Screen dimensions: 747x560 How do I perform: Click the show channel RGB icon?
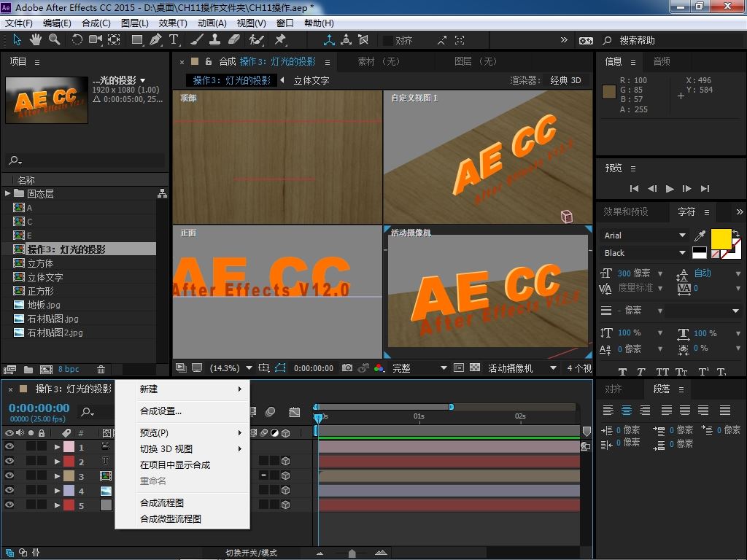coord(379,367)
